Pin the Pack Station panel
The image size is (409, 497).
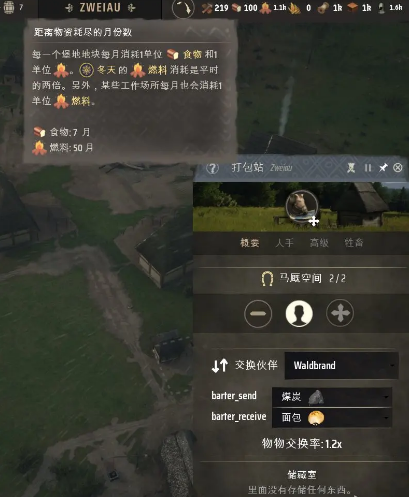383,167
